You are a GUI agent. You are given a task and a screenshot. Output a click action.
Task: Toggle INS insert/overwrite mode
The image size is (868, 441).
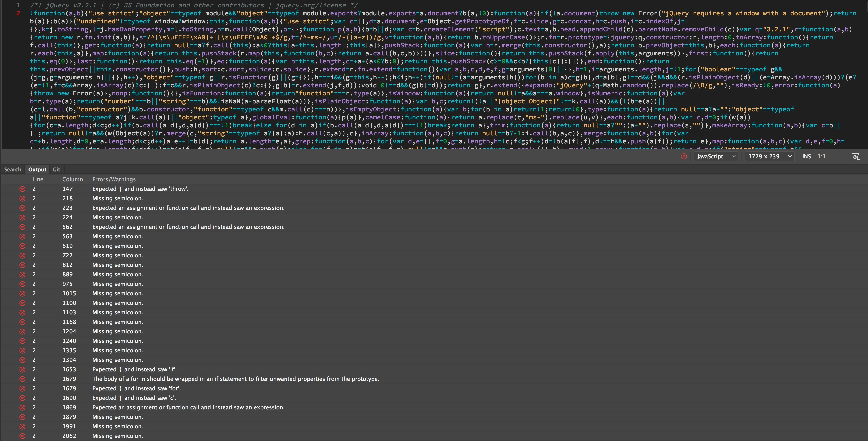(x=806, y=156)
